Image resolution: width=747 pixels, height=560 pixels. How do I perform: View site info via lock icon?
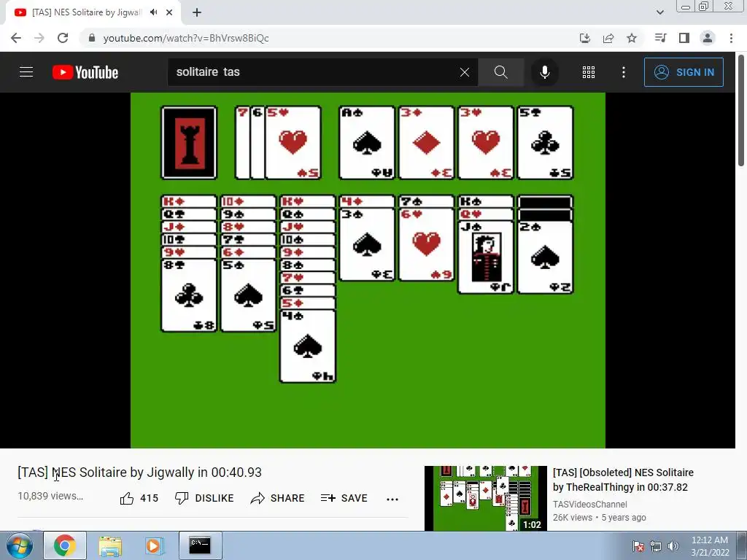click(91, 38)
